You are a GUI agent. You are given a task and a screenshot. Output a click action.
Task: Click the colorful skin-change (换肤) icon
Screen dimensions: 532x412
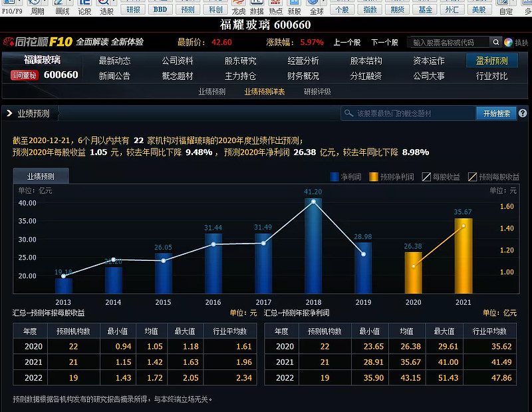tap(508, 42)
